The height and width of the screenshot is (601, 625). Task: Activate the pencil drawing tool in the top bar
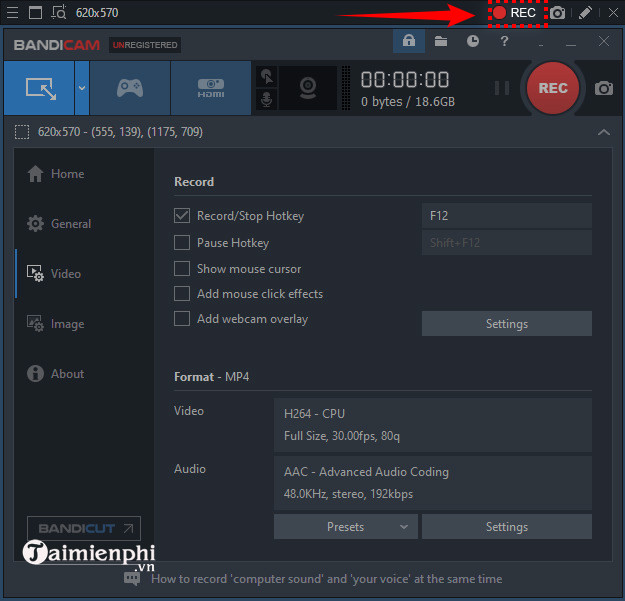[x=585, y=13]
